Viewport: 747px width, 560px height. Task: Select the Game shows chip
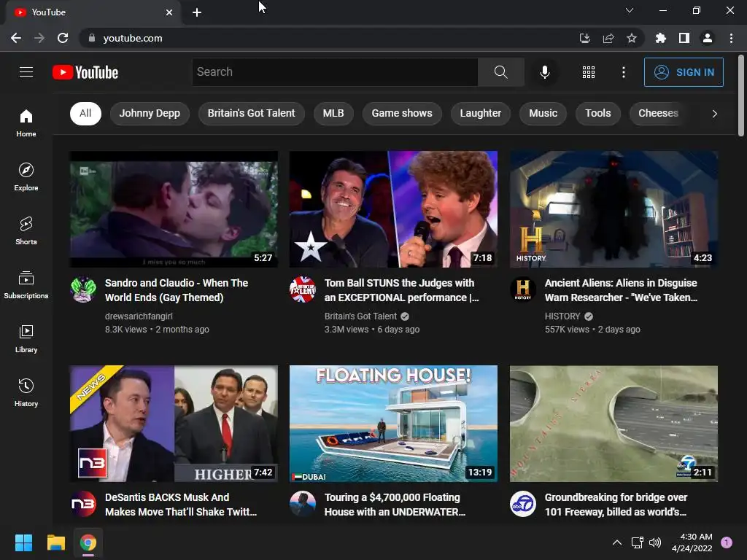402,113
